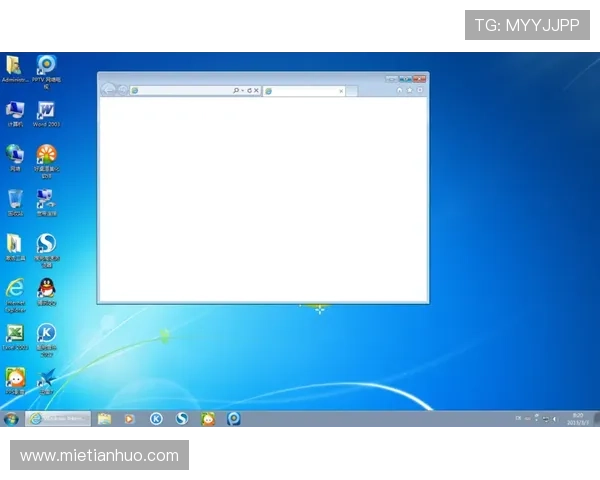
Task: Open the browser Home icon
Action: click(400, 90)
